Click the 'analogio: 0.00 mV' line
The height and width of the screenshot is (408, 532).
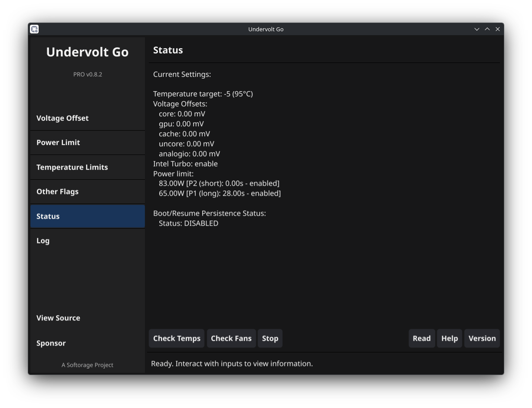tap(189, 154)
